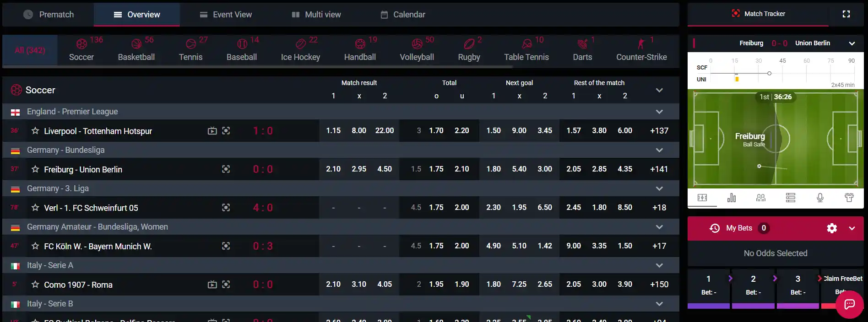Open live chat support bubble

850,304
